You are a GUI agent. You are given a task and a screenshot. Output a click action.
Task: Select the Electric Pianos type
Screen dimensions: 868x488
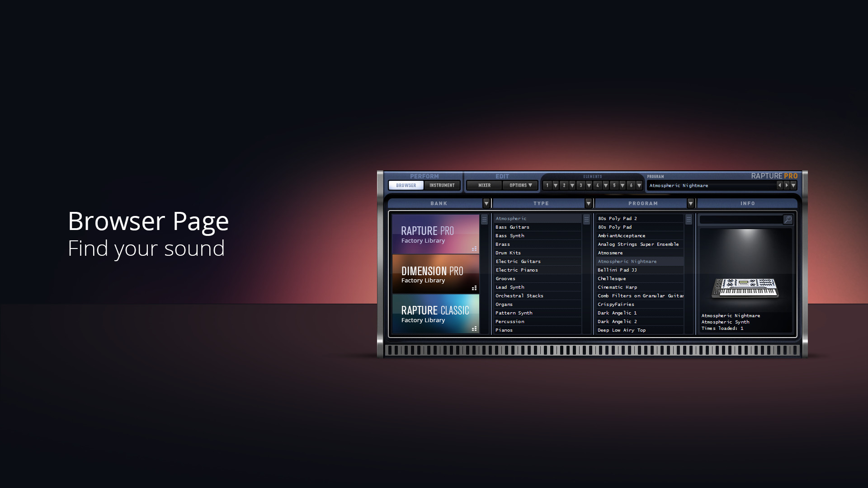[x=517, y=270]
